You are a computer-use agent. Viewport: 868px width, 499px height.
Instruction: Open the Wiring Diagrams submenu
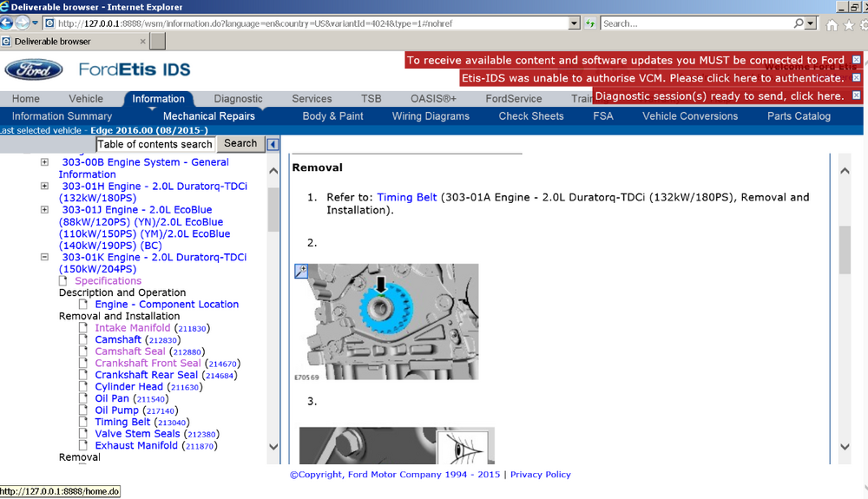pyautogui.click(x=431, y=116)
